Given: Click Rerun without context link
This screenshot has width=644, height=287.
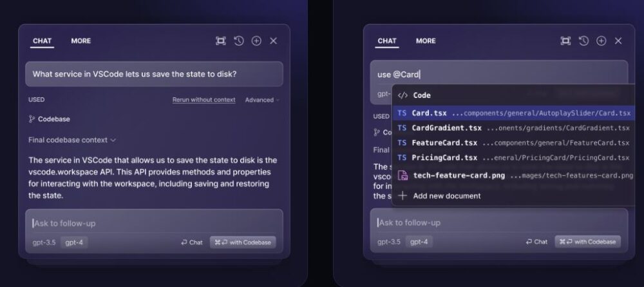Looking at the screenshot, I should click(204, 100).
